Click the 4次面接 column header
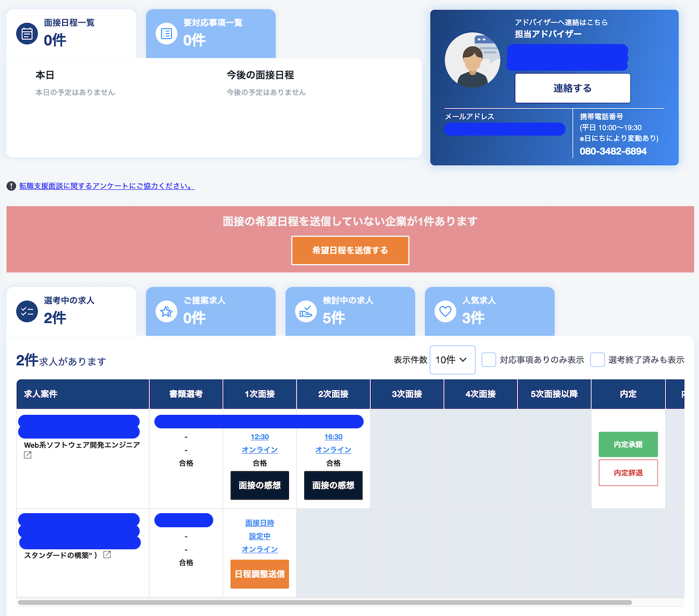The image size is (699, 616). [x=481, y=394]
